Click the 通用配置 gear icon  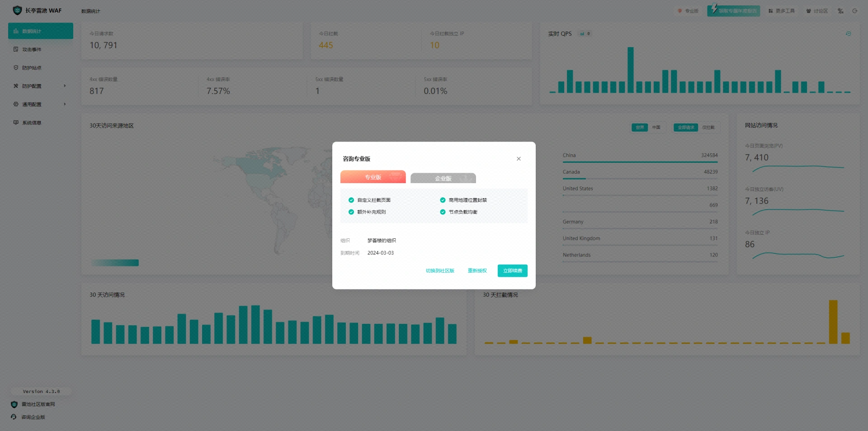16,104
